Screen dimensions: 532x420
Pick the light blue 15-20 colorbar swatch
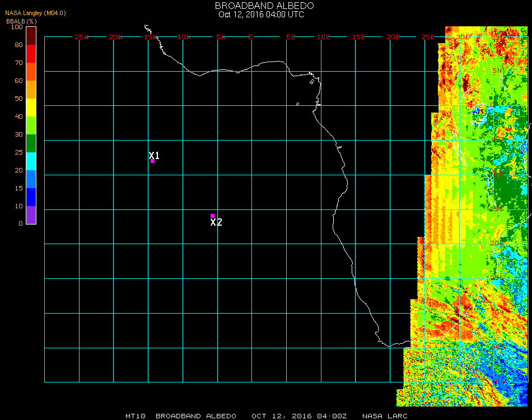[31, 179]
